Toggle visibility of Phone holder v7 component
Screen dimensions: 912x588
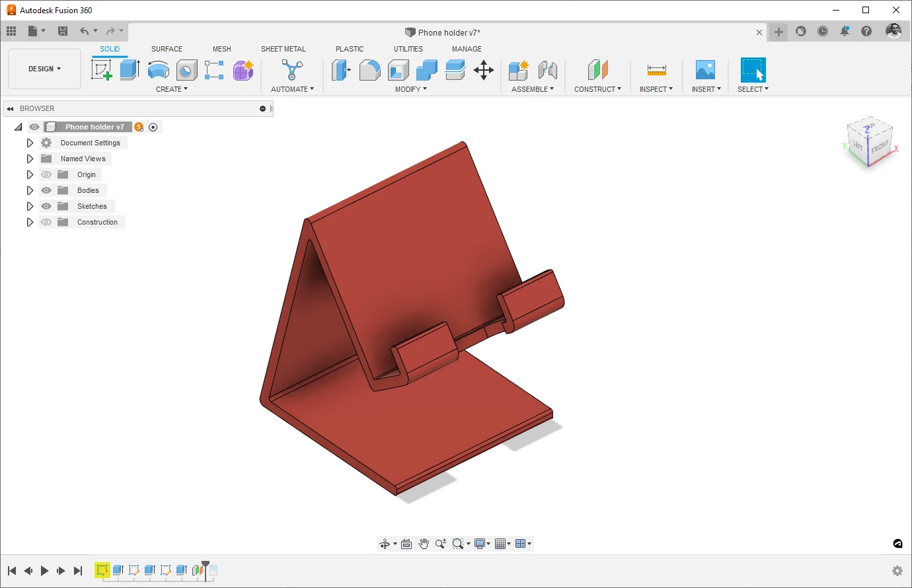pos(34,127)
